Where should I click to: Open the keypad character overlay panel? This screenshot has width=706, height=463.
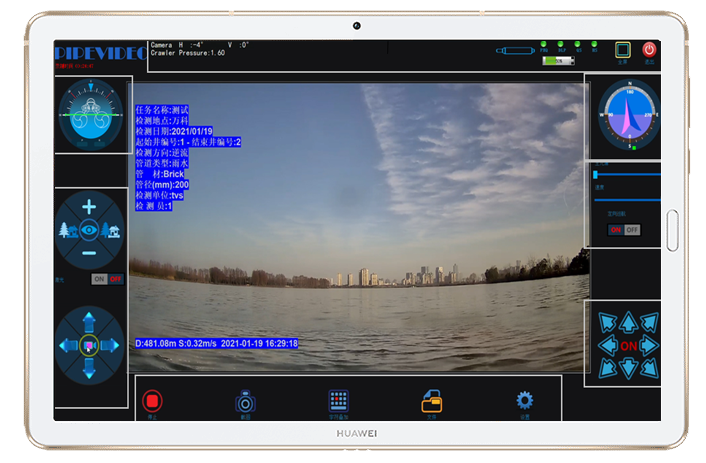click(x=337, y=401)
